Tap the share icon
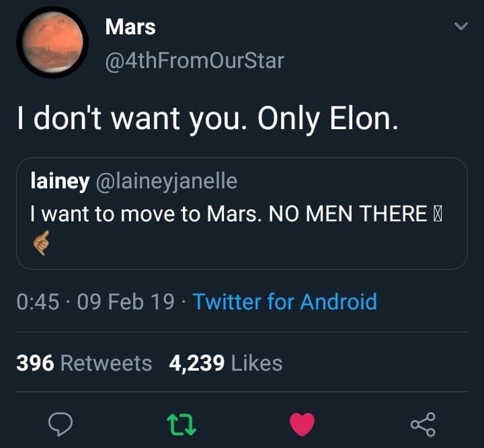484x448 pixels. [423, 424]
